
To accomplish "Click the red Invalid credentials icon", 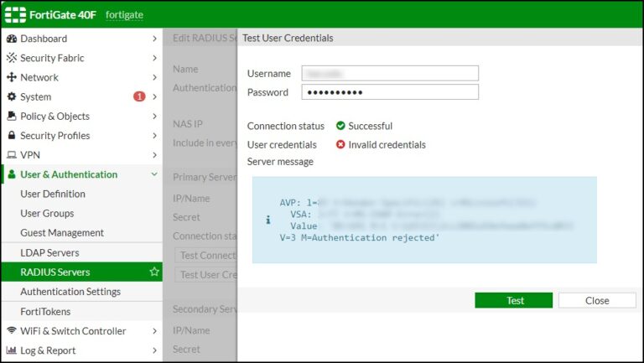I will click(340, 144).
